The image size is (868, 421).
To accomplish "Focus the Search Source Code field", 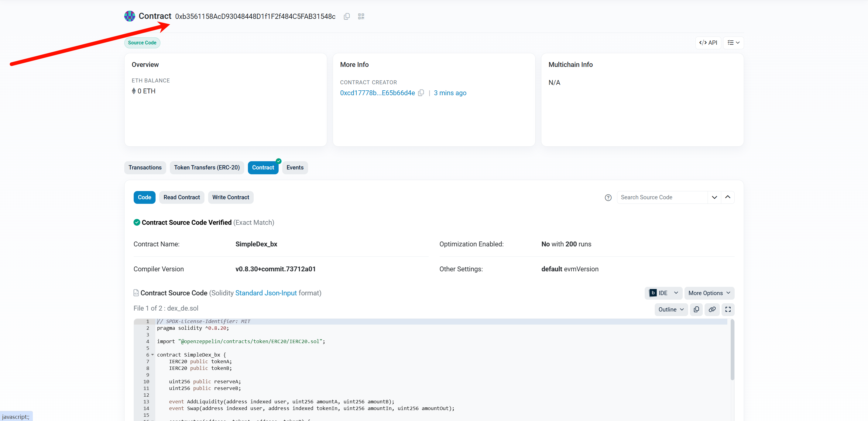I will pyautogui.click(x=662, y=197).
